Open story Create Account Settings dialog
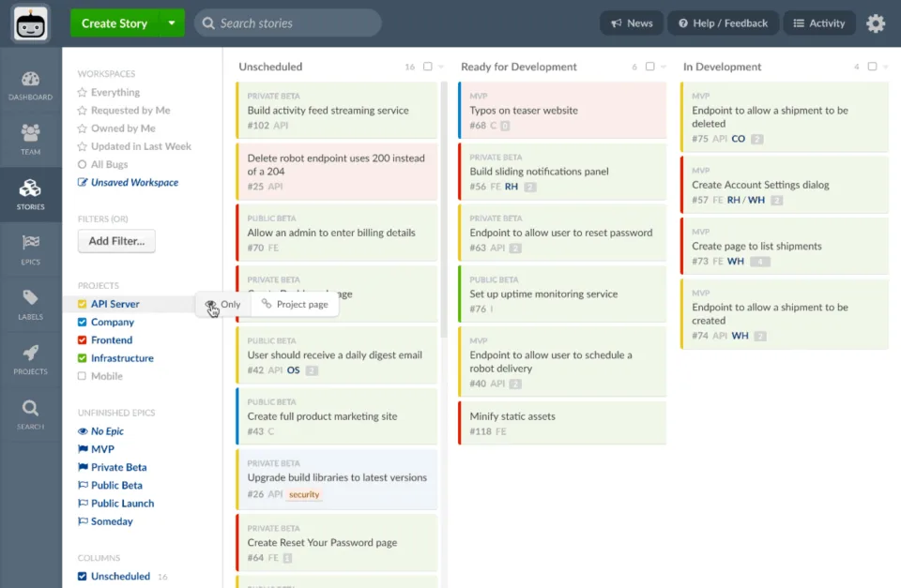 (785, 185)
